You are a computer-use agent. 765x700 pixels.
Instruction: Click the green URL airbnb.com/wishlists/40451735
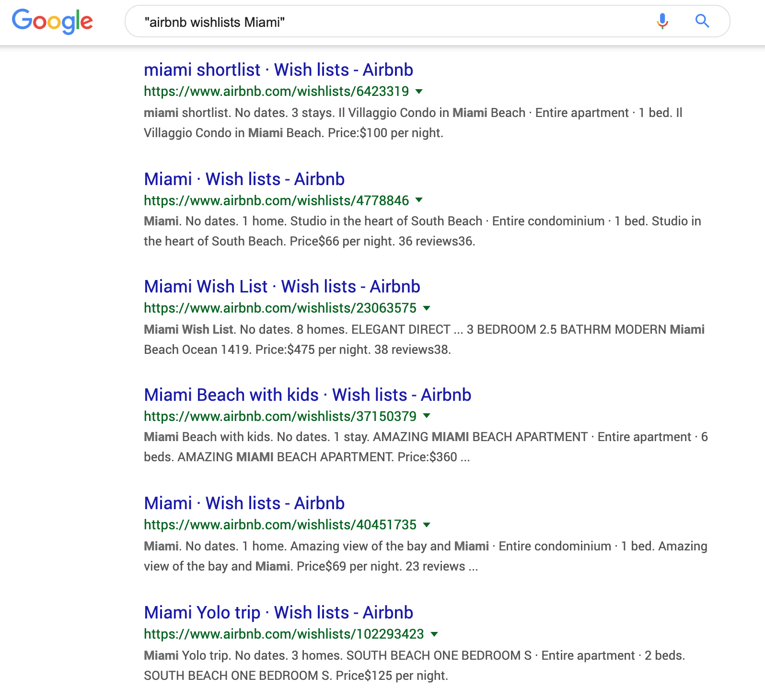point(280,525)
